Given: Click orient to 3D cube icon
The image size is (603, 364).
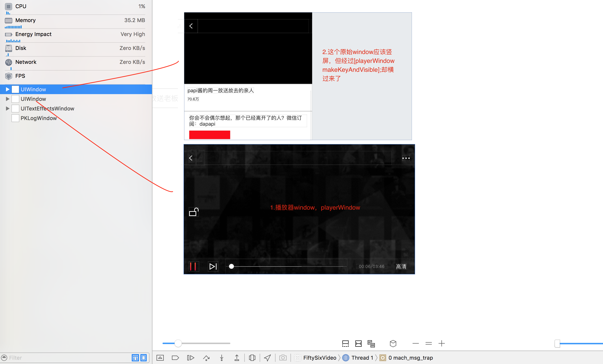Looking at the screenshot, I should (x=393, y=343).
